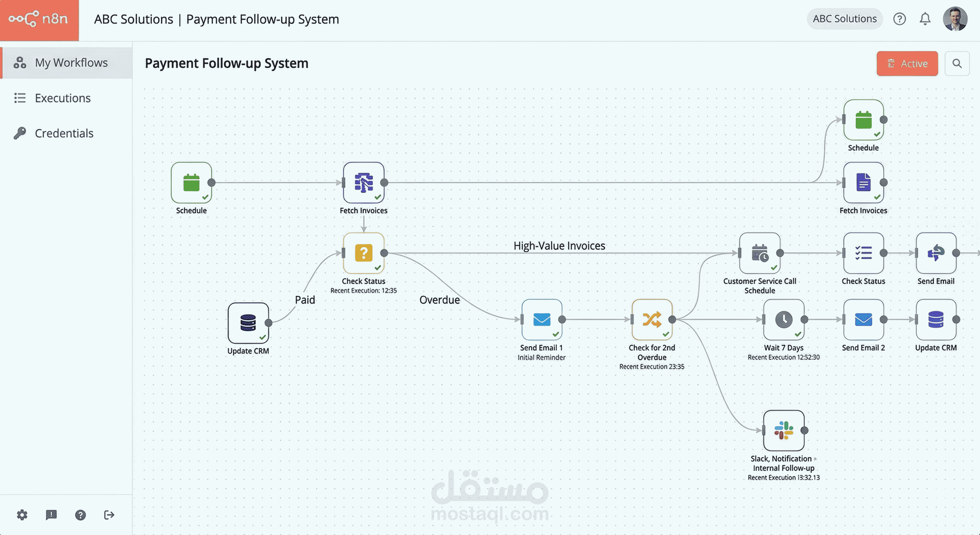
Task: Click the sign out icon
Action: [x=109, y=515]
